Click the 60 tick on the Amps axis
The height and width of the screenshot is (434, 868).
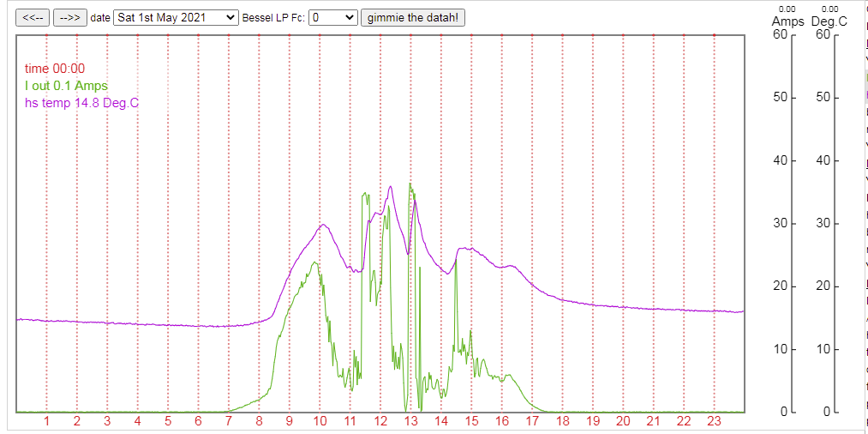click(x=779, y=34)
